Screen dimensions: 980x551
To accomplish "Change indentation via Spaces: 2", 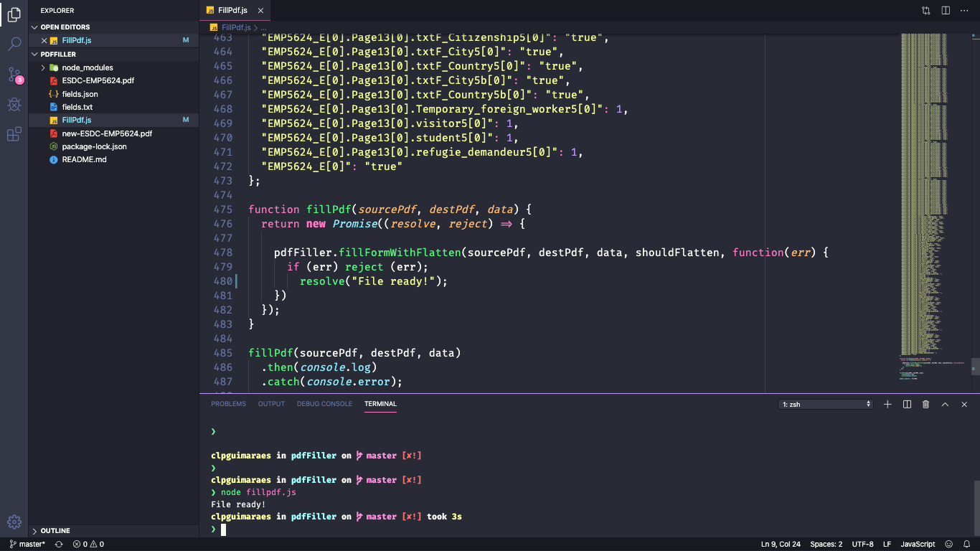I will (826, 545).
